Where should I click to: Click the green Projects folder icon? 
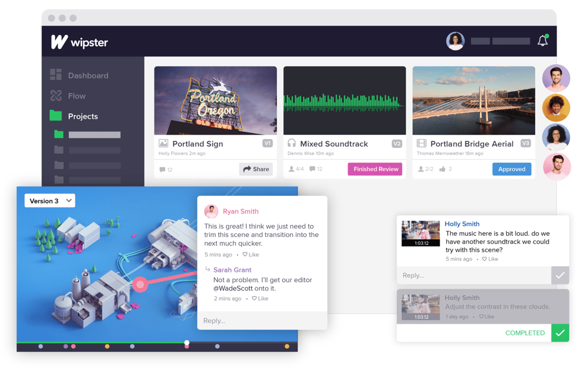click(x=56, y=116)
